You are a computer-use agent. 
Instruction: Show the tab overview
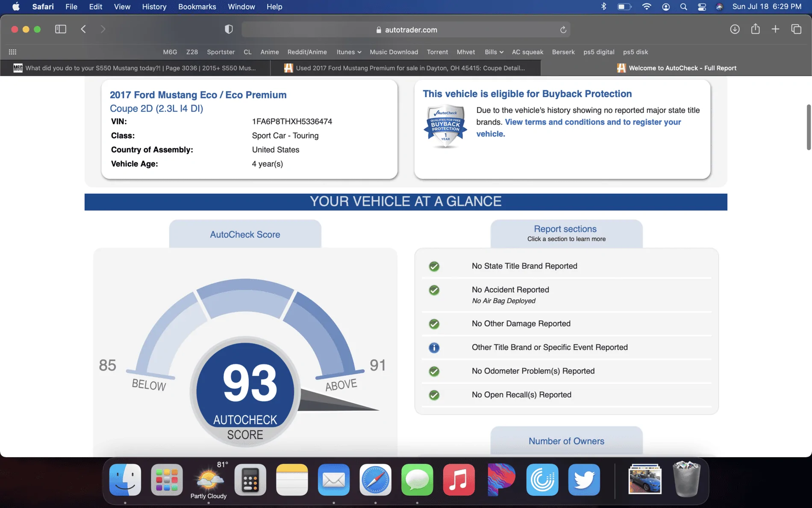pyautogui.click(x=796, y=29)
